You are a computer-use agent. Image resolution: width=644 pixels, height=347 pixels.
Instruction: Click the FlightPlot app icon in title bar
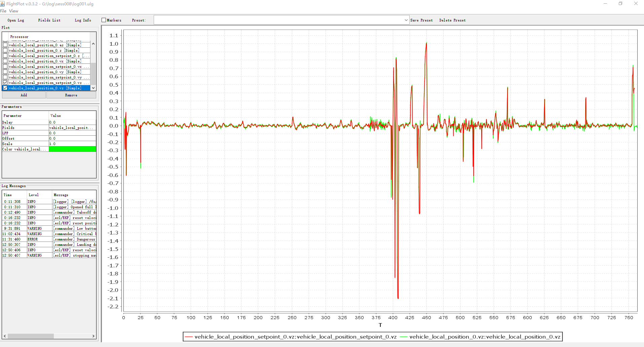coord(3,4)
